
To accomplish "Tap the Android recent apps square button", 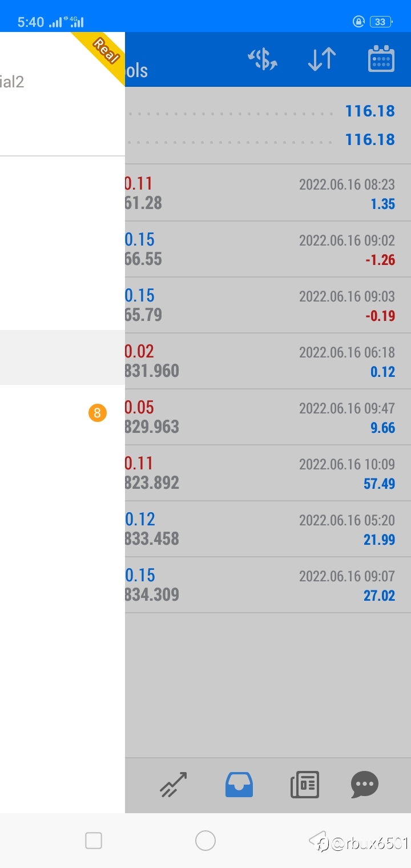I will (94, 841).
